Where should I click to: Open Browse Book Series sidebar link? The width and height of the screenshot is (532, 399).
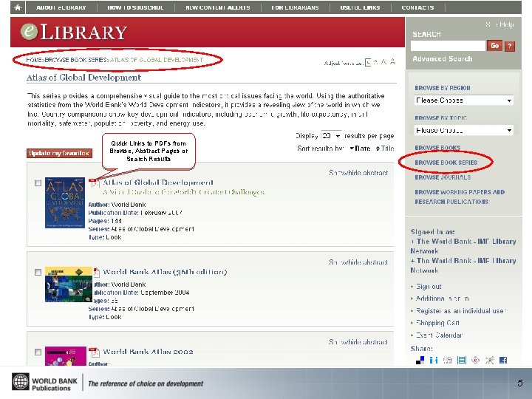coord(446,163)
